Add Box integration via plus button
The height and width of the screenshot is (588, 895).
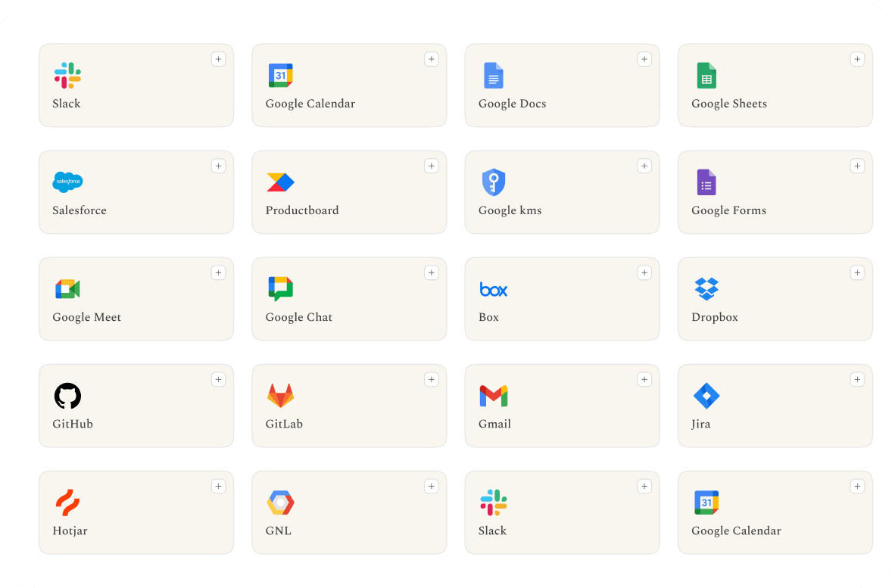coord(644,272)
